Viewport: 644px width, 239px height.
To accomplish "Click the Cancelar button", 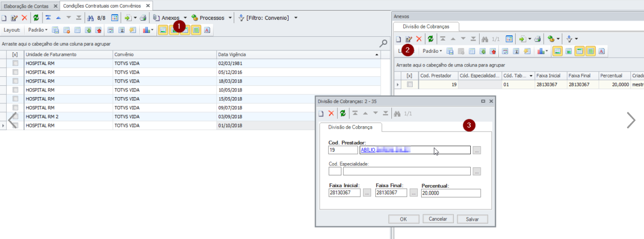I will click(438, 219).
